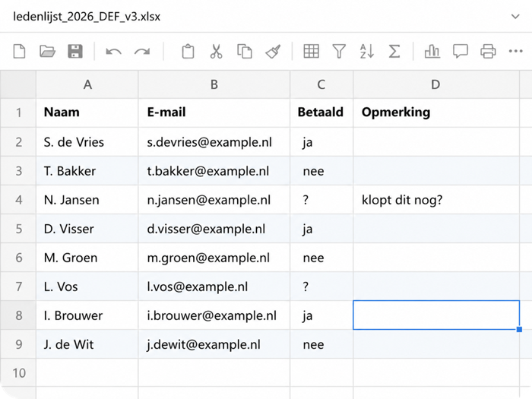Insert a sum with the sigma icon
Viewport: 532px width, 399px height.
[394, 52]
